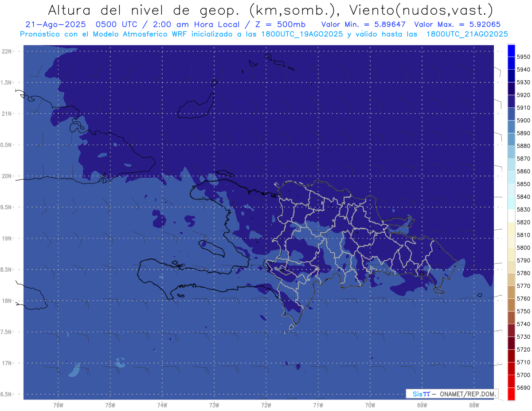Click the '5880' colorbar value
Image resolution: width=532 pixels, height=411 pixels.
point(524,146)
